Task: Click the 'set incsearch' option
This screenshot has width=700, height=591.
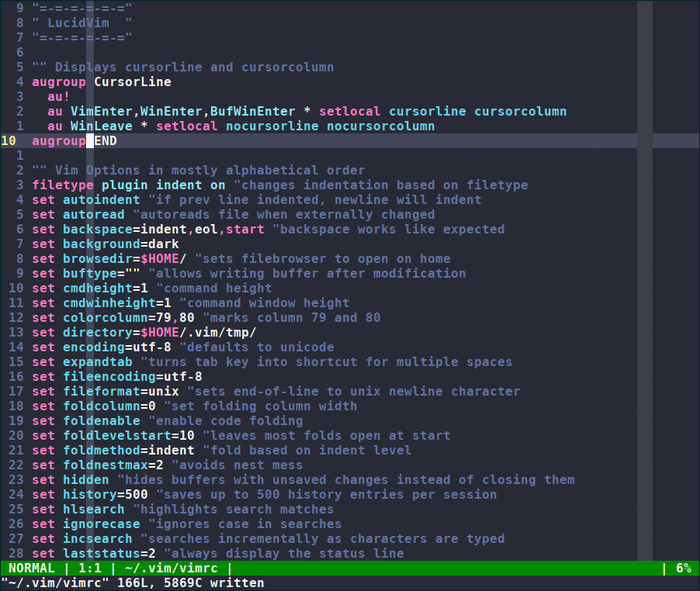Action: point(82,538)
